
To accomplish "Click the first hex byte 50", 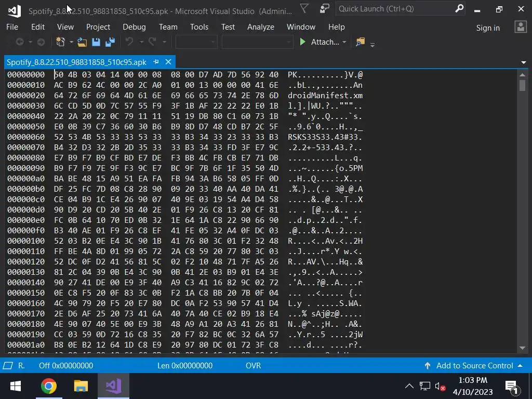I will [59, 75].
